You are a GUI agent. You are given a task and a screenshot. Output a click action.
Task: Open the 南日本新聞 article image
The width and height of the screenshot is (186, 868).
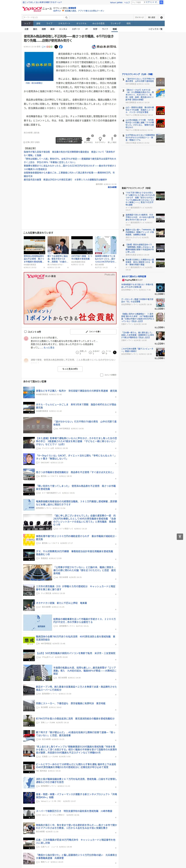tap(39, 66)
